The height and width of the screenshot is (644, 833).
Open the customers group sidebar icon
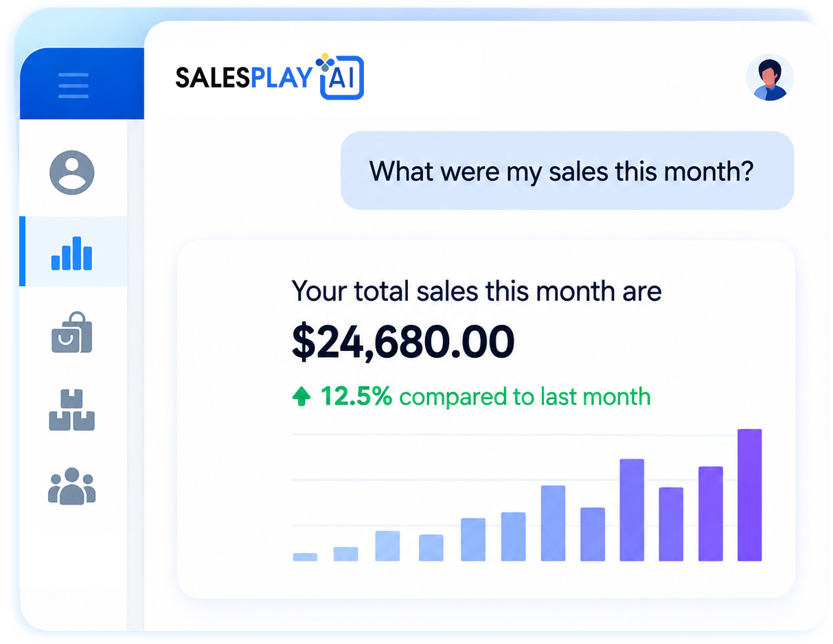click(71, 486)
